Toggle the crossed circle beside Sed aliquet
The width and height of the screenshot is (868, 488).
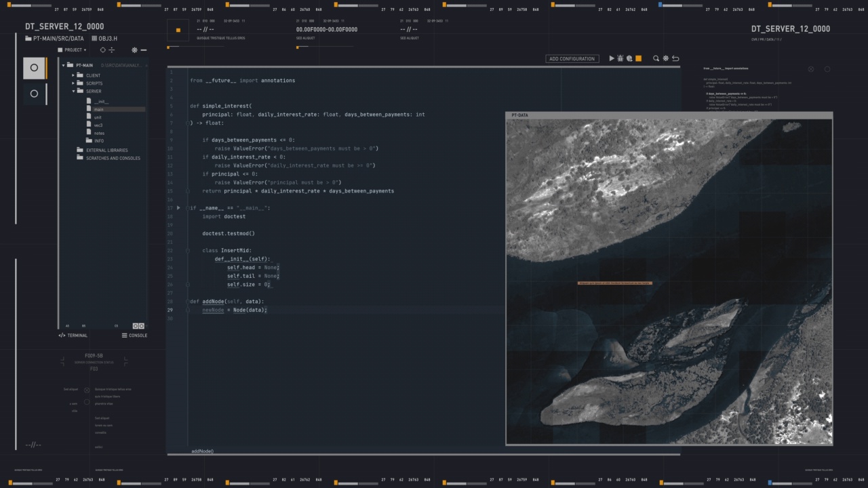(x=87, y=390)
